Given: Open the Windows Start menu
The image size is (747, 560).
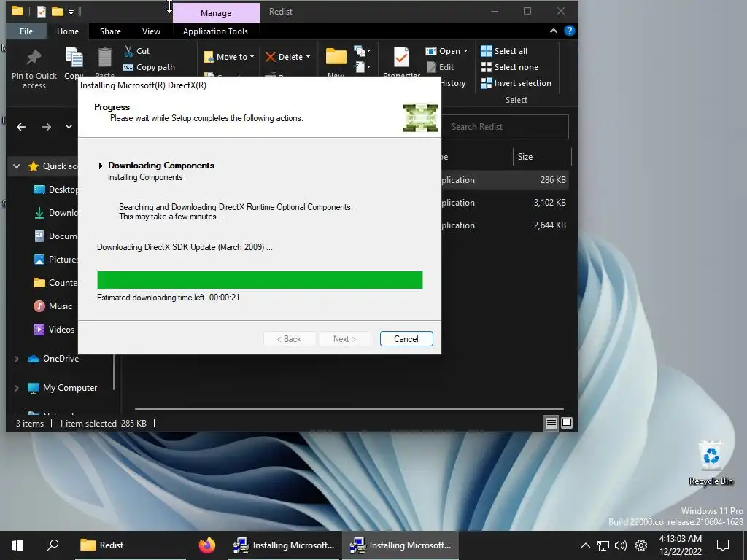Looking at the screenshot, I should 18,545.
